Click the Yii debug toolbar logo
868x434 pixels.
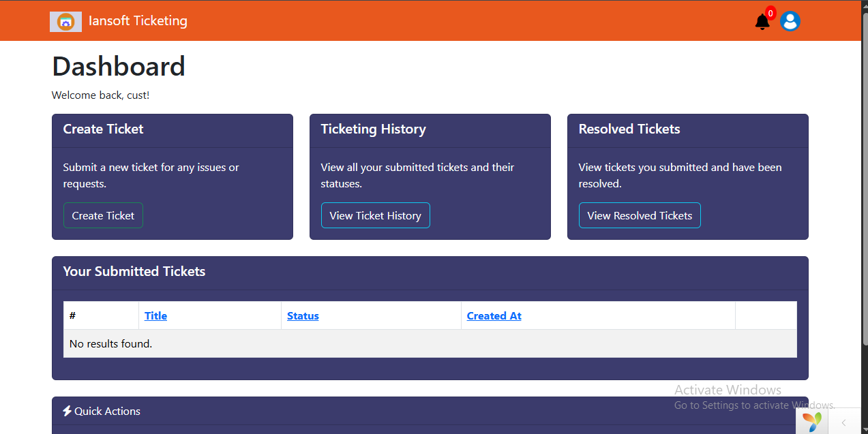click(811, 422)
